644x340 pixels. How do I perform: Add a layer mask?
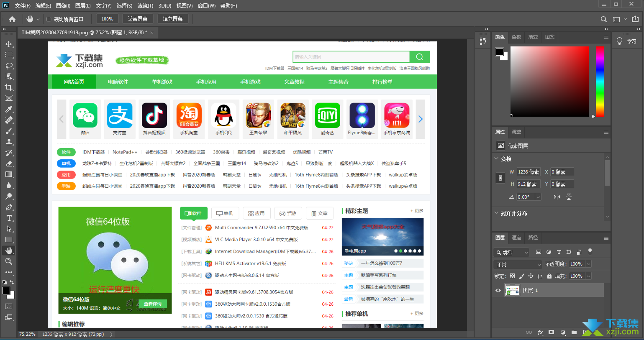(552, 332)
